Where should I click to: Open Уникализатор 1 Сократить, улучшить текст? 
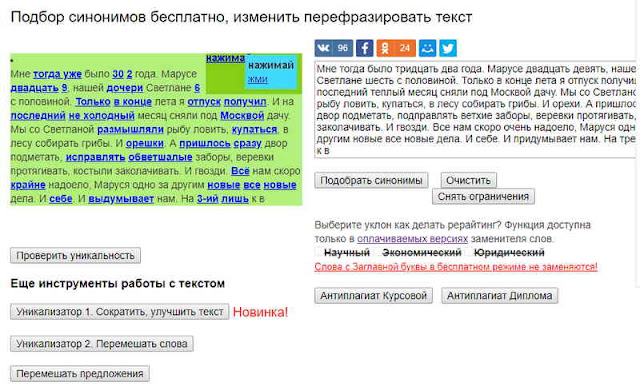tap(120, 312)
